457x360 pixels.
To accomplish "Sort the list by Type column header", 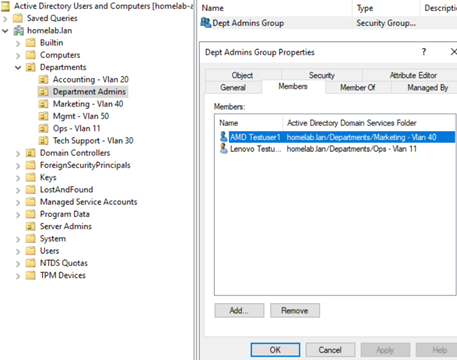I will pos(386,8).
